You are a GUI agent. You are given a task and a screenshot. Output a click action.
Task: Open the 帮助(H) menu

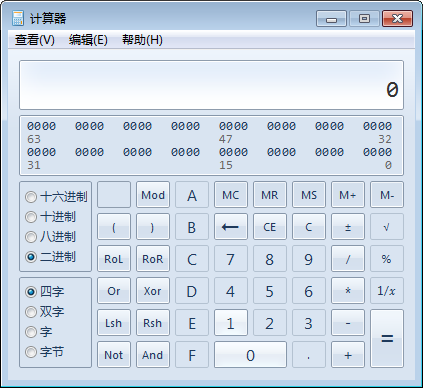tap(142, 40)
